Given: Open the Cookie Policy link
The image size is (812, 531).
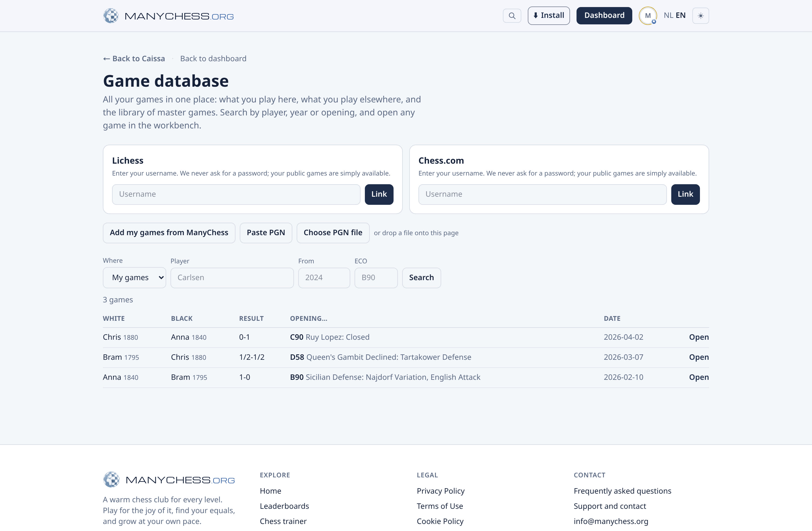Looking at the screenshot, I should (440, 522).
